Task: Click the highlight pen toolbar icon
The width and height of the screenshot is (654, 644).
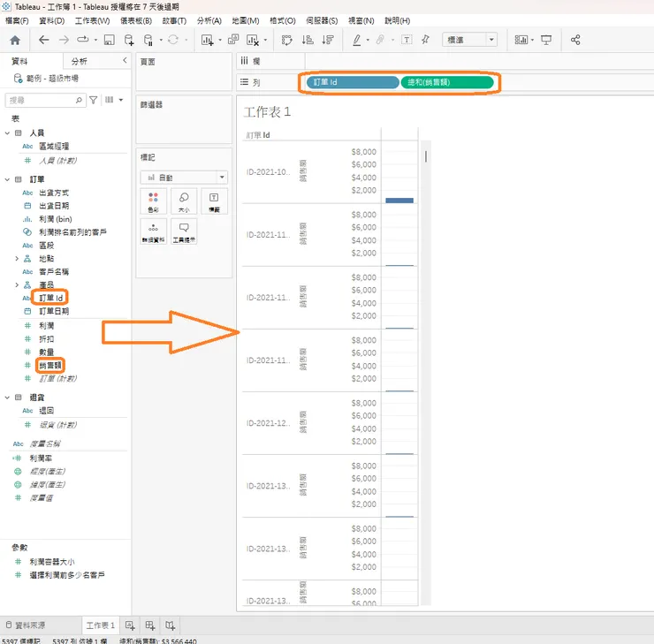Action: (357, 40)
